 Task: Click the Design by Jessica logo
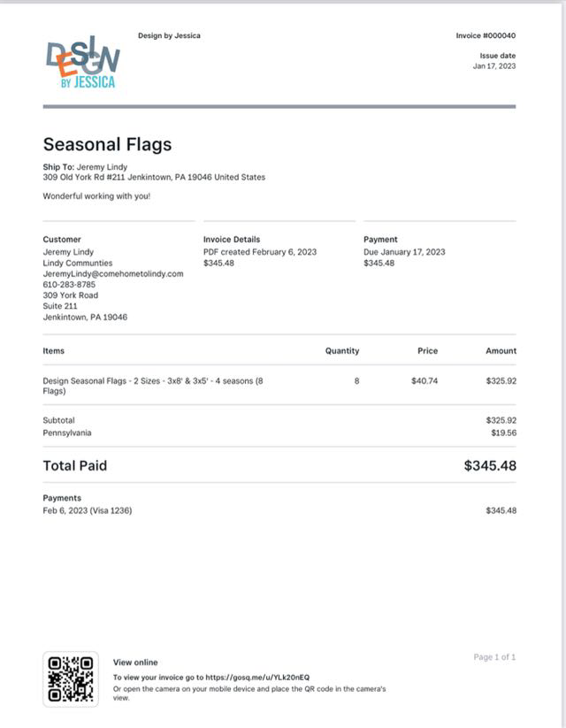click(82, 63)
